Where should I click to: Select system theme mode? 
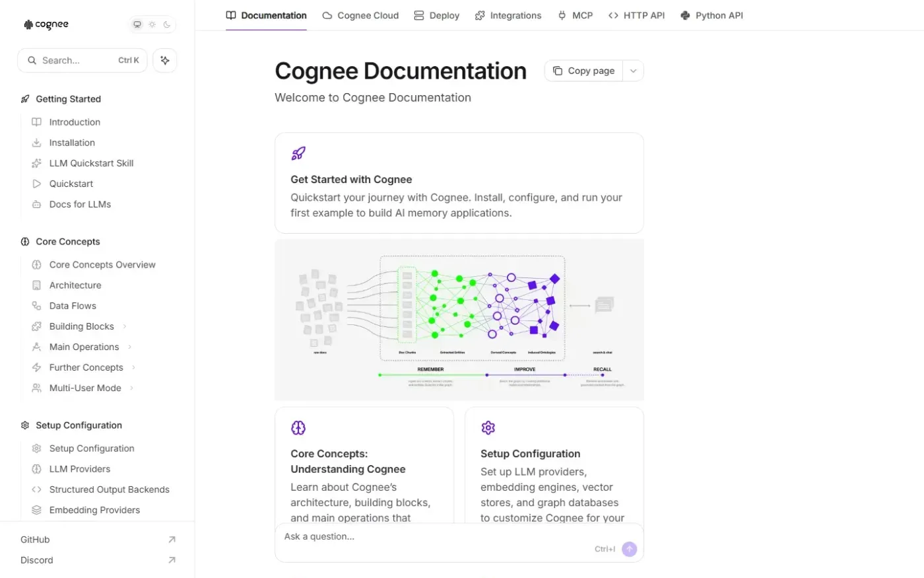click(x=137, y=24)
